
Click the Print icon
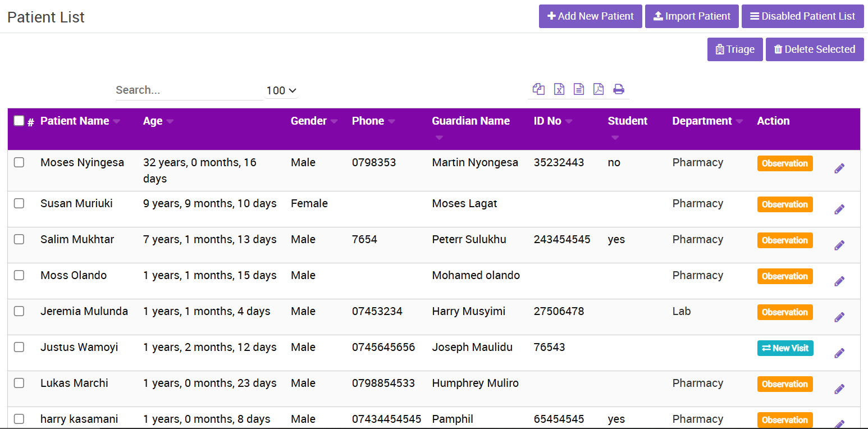pyautogui.click(x=619, y=89)
